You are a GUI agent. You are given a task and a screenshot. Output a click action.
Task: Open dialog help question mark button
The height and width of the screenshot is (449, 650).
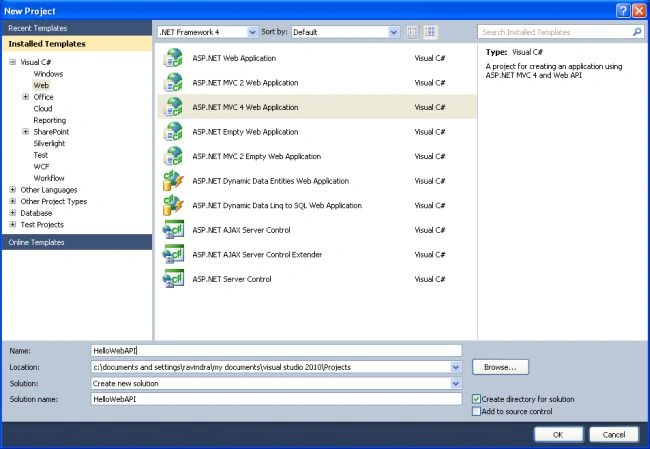[x=623, y=11]
